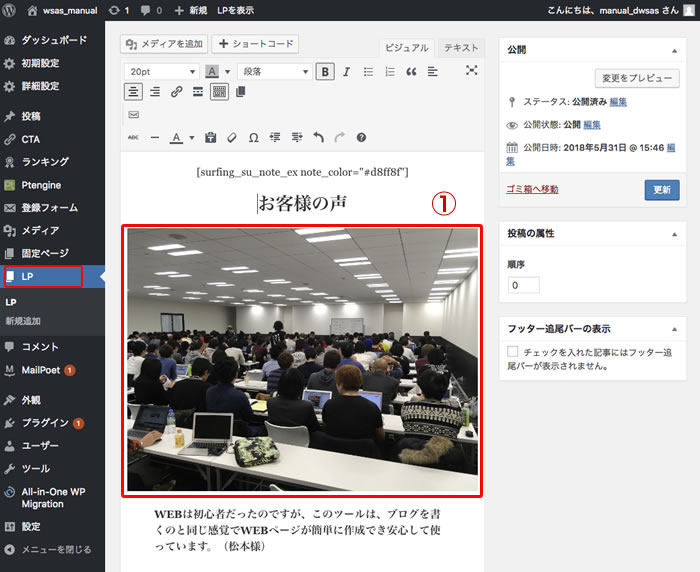Insert a blockquote
This screenshot has width=700, height=572.
pos(411,71)
